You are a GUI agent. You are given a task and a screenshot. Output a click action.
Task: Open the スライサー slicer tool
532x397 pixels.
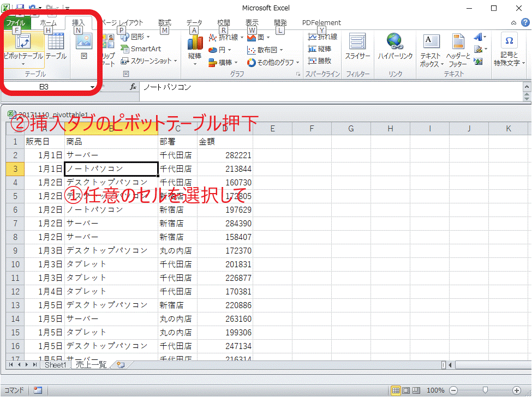point(357,47)
